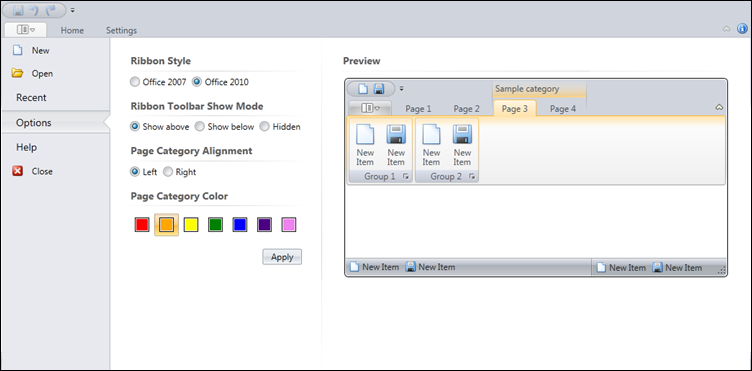752x371 pixels.
Task: Click the first page New Item in status bar
Action: (x=374, y=267)
